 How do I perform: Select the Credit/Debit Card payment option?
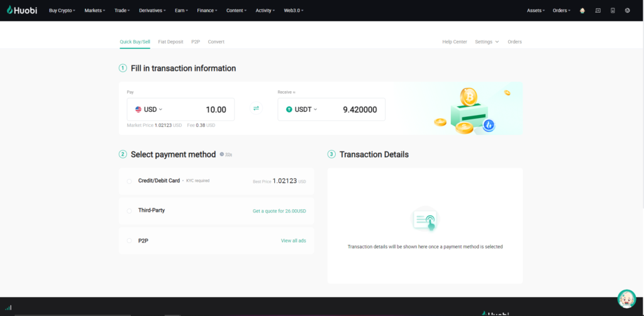pos(130,181)
